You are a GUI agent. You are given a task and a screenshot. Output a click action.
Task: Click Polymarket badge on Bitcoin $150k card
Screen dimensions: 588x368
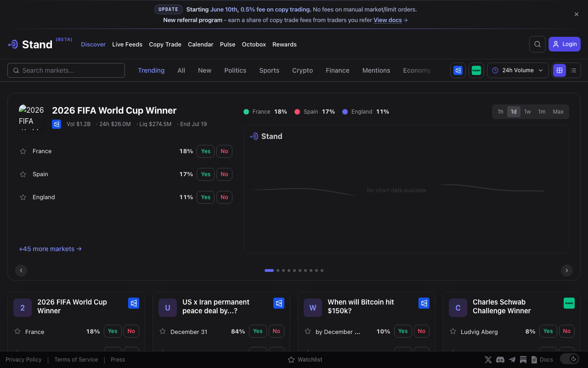coord(424,303)
